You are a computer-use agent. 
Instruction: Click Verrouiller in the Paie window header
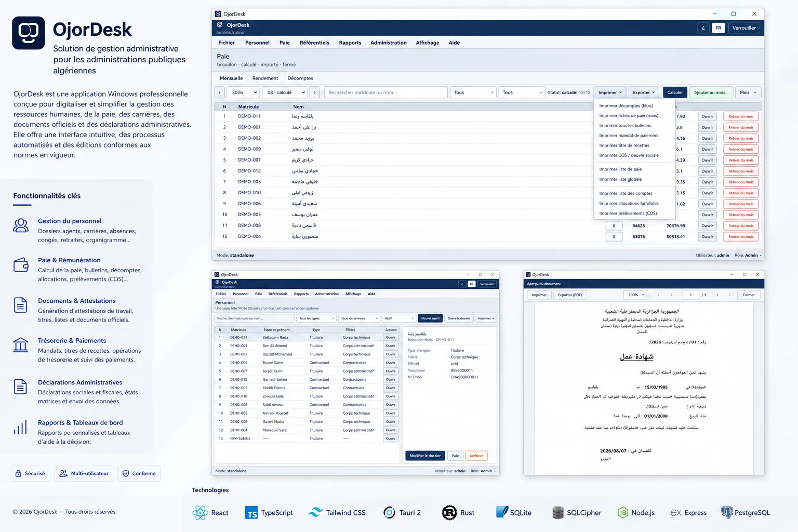point(744,28)
